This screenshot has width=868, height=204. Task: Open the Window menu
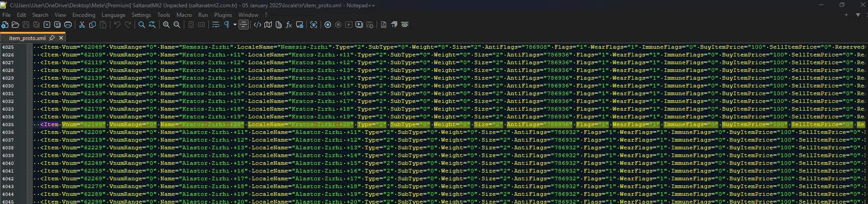tap(248, 15)
